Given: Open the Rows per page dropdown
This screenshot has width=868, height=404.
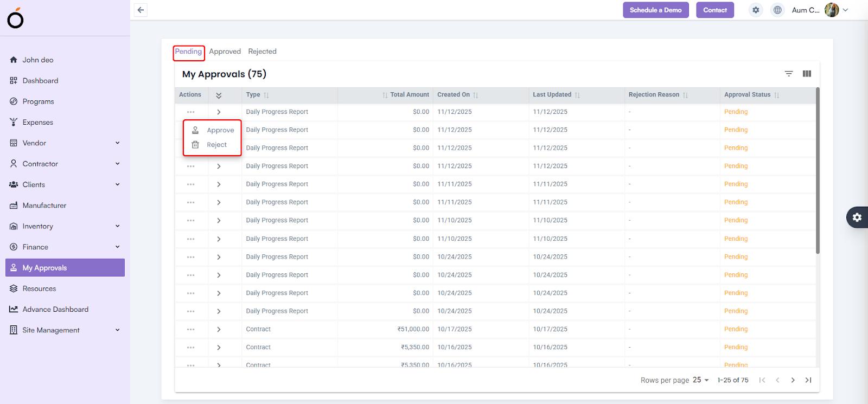Looking at the screenshot, I should pyautogui.click(x=701, y=380).
